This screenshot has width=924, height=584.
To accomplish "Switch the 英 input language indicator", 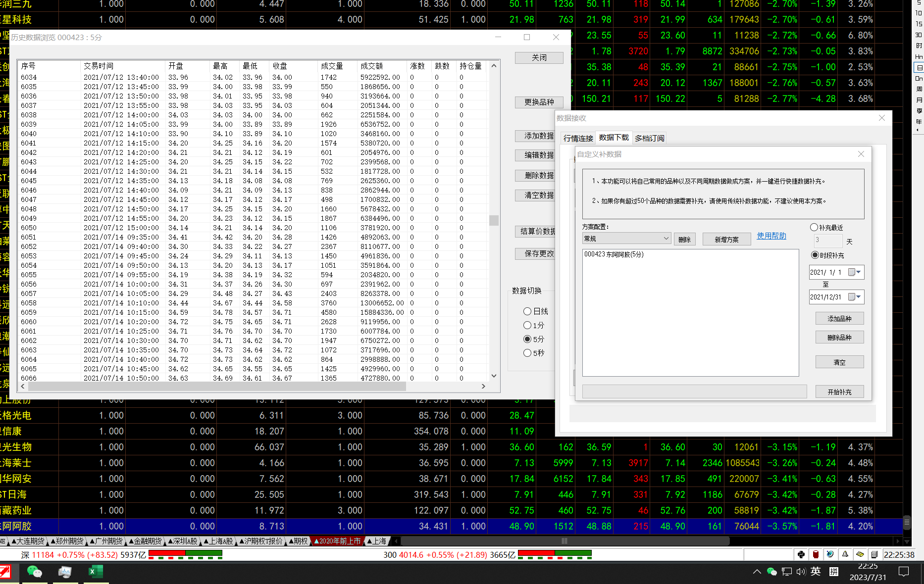I will tap(816, 572).
